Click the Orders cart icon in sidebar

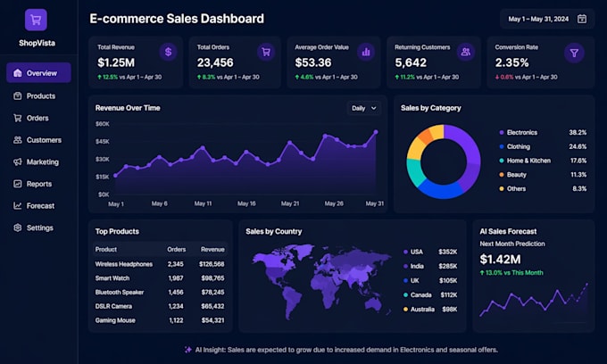click(18, 118)
